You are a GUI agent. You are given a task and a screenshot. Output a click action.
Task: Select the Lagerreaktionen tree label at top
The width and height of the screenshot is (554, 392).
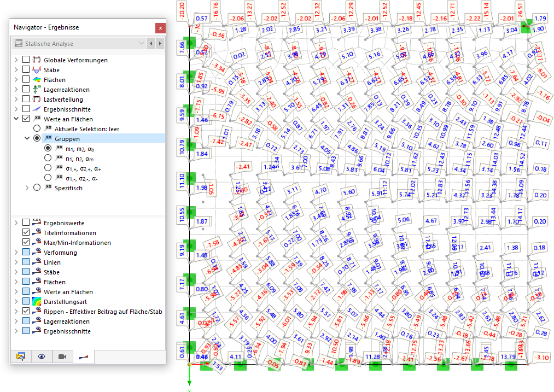coord(66,90)
